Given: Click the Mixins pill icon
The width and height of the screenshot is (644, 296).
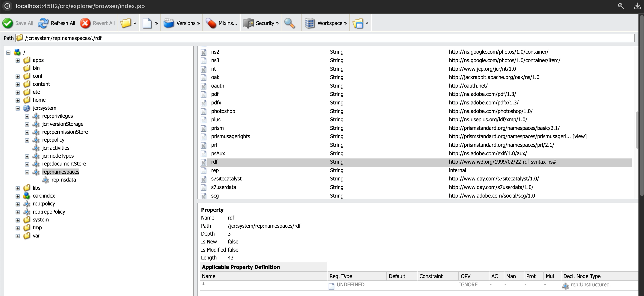Looking at the screenshot, I should (211, 23).
